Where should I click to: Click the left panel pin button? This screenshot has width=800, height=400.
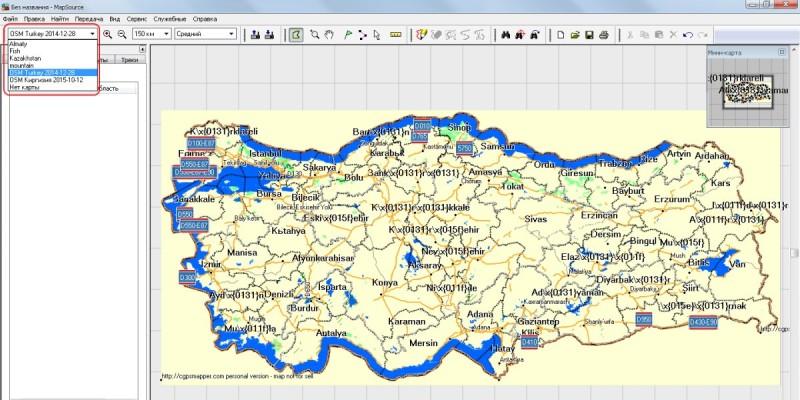tap(142, 49)
